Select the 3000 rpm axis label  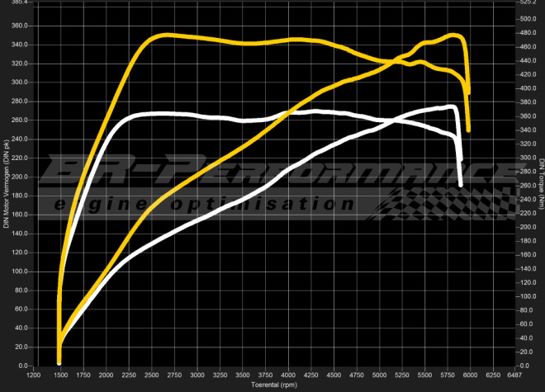click(197, 374)
